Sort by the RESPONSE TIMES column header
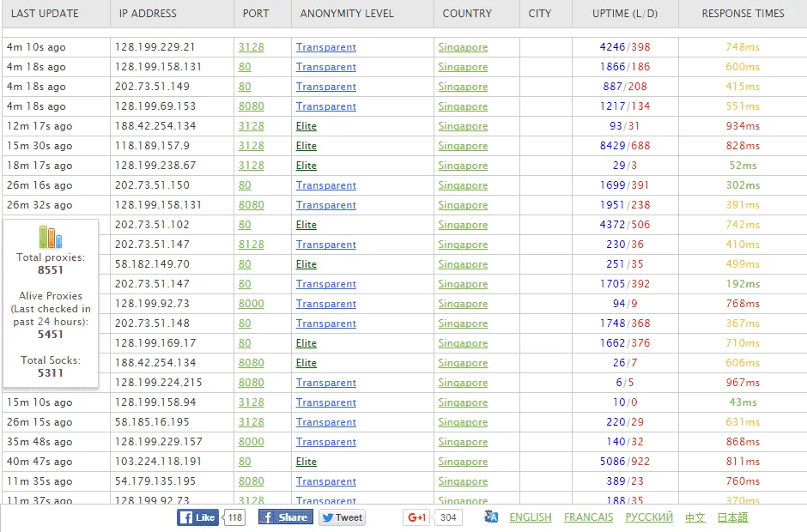 pos(743,14)
